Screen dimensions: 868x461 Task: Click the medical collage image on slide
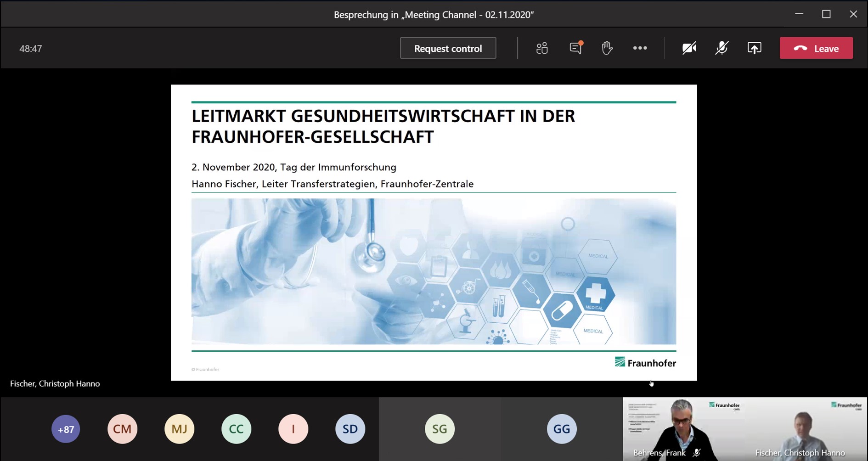[434, 271]
